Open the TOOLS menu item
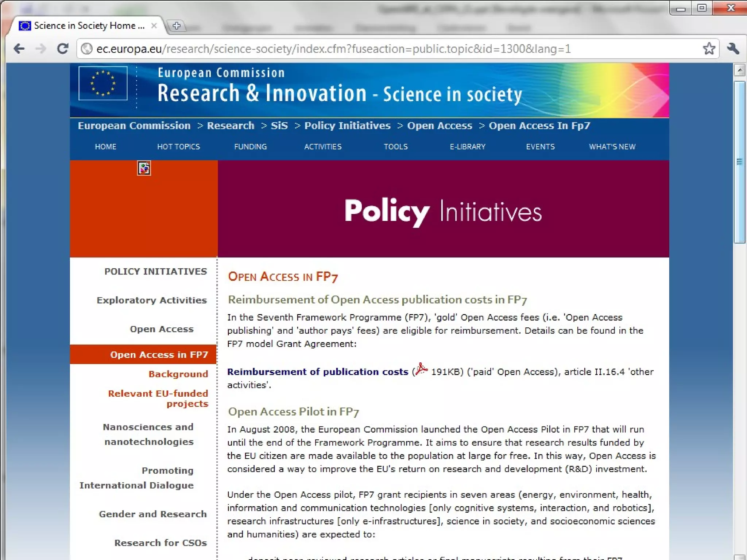Screen dimensions: 747x560 click(396, 147)
